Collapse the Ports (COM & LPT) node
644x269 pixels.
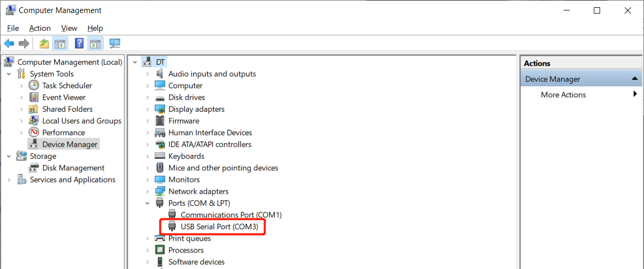tap(148, 203)
